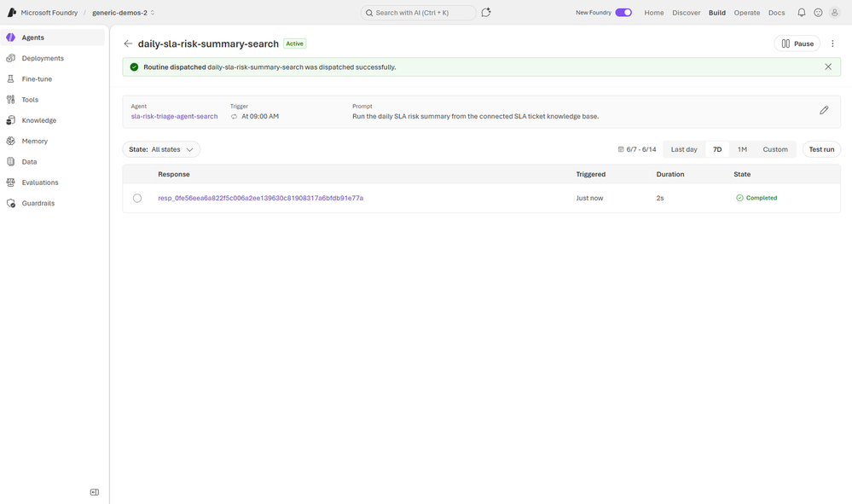Open the AI chat icon next to search
Viewport: 852px width, 504px height.
click(486, 13)
